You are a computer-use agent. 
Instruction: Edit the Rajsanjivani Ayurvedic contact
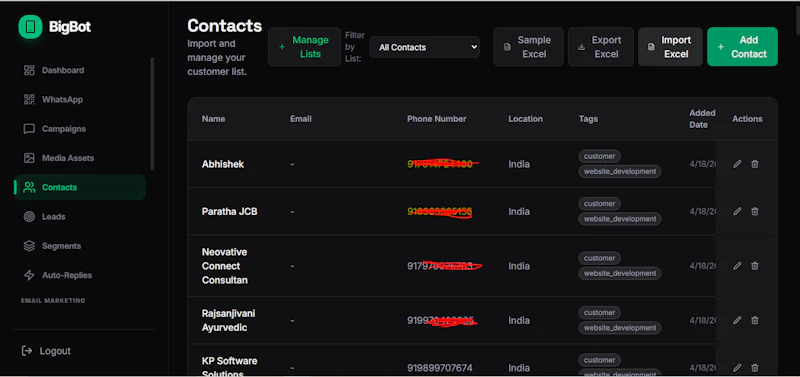point(737,320)
